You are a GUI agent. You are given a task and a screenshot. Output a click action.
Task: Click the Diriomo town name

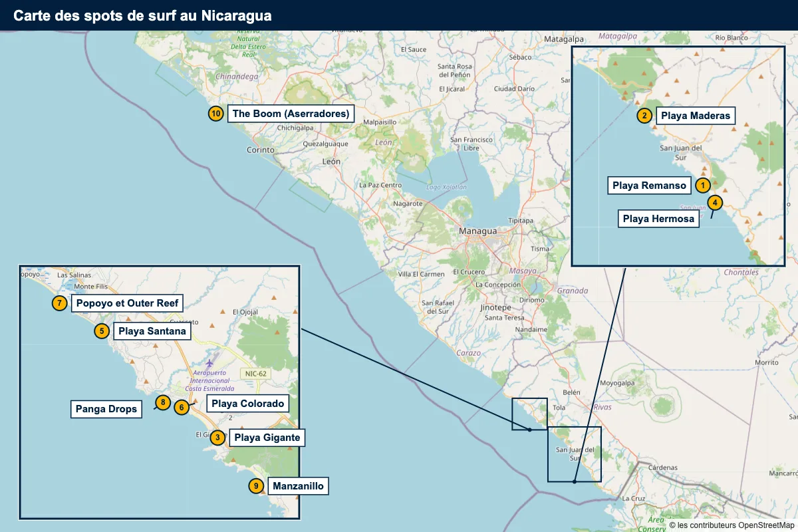pyautogui.click(x=531, y=300)
